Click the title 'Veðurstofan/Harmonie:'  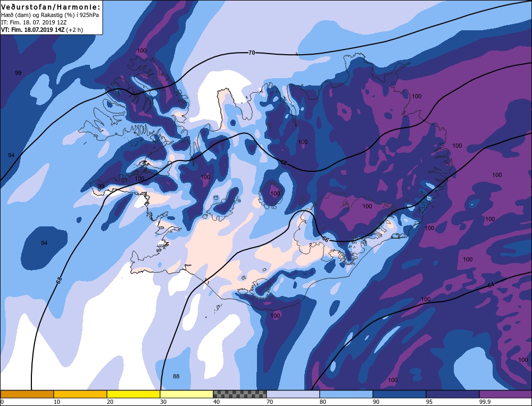click(x=51, y=7)
